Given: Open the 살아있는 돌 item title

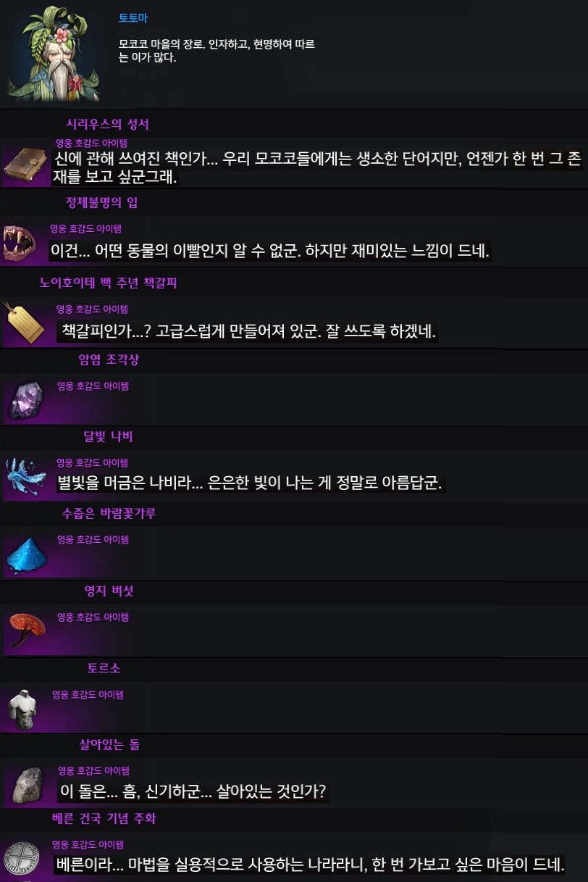Looking at the screenshot, I should coord(109,744).
